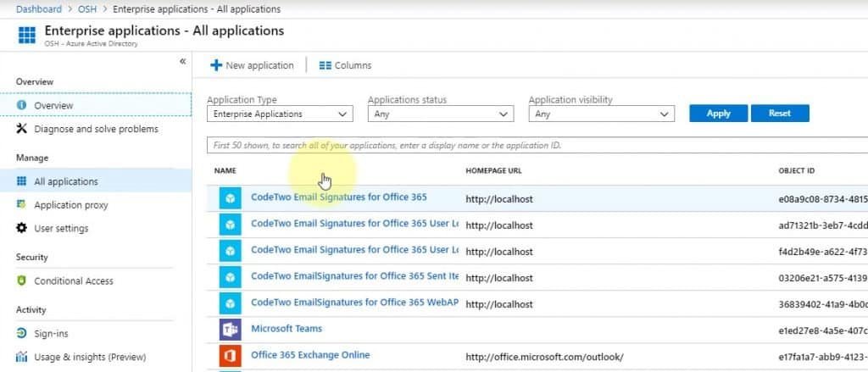The image size is (868, 372).
Task: Sort by NAME column header
Action: click(225, 170)
